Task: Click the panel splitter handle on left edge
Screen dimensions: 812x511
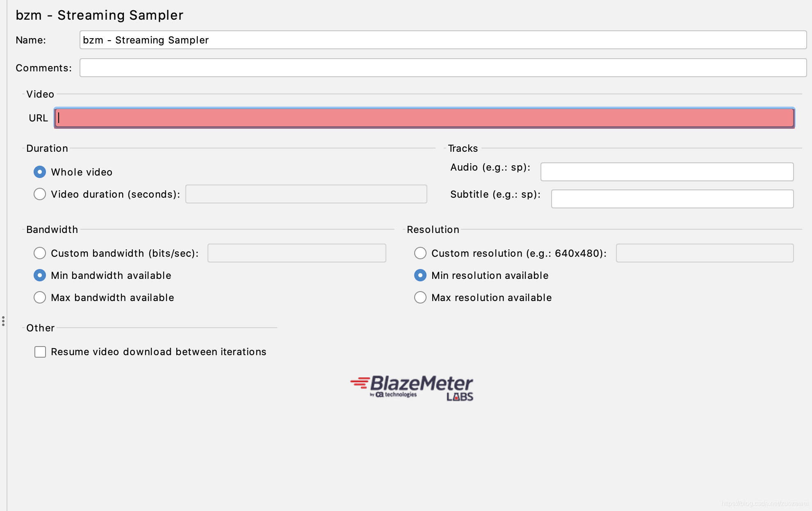Action: (x=3, y=321)
